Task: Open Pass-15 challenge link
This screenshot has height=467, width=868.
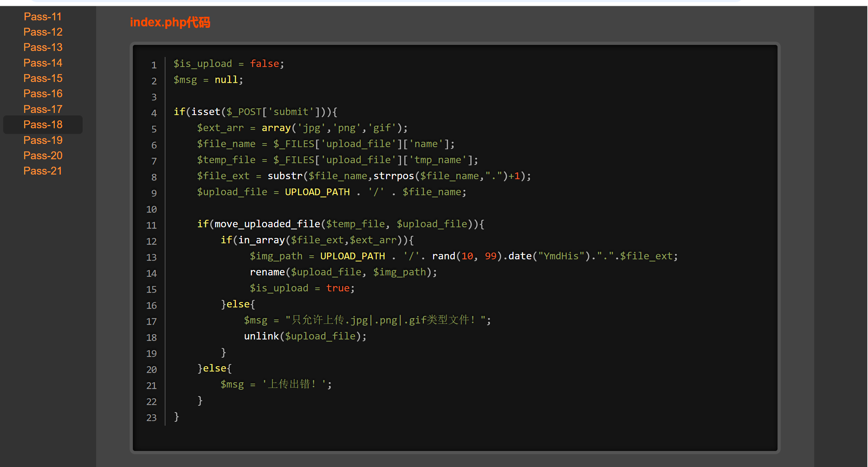Action: (x=43, y=78)
